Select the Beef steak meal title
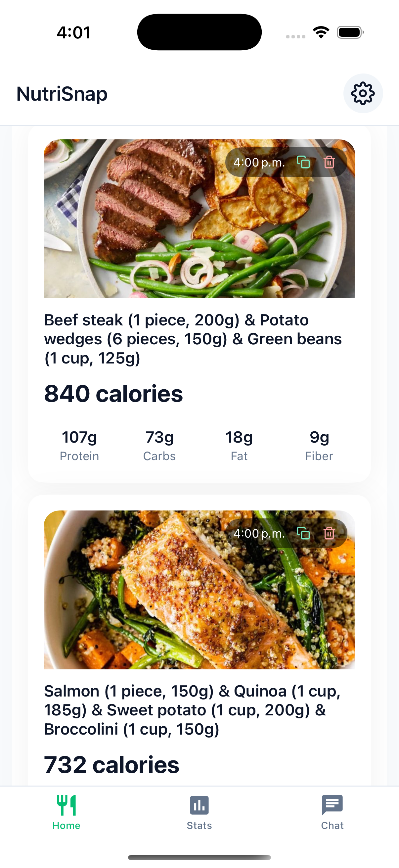Viewport: 399px width, 868px height. (x=193, y=339)
